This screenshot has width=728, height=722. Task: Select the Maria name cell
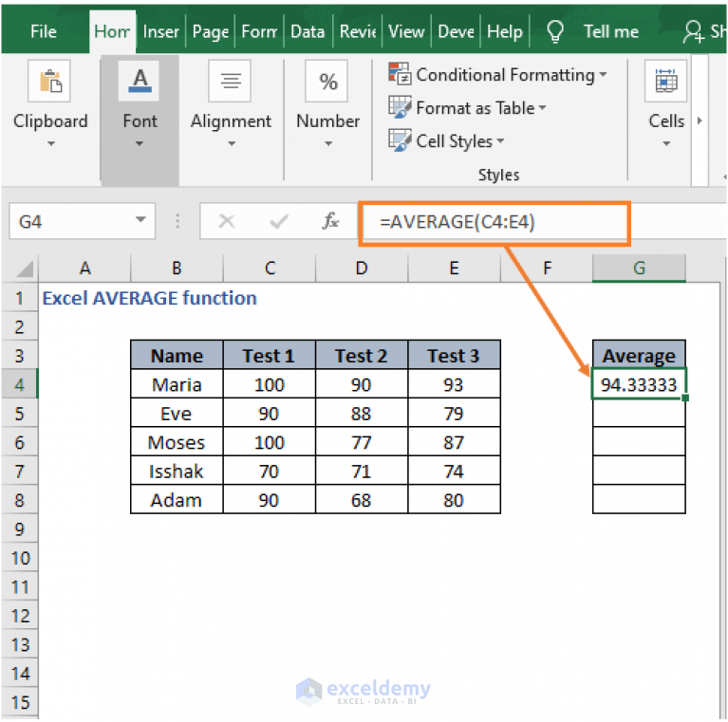pos(177,384)
